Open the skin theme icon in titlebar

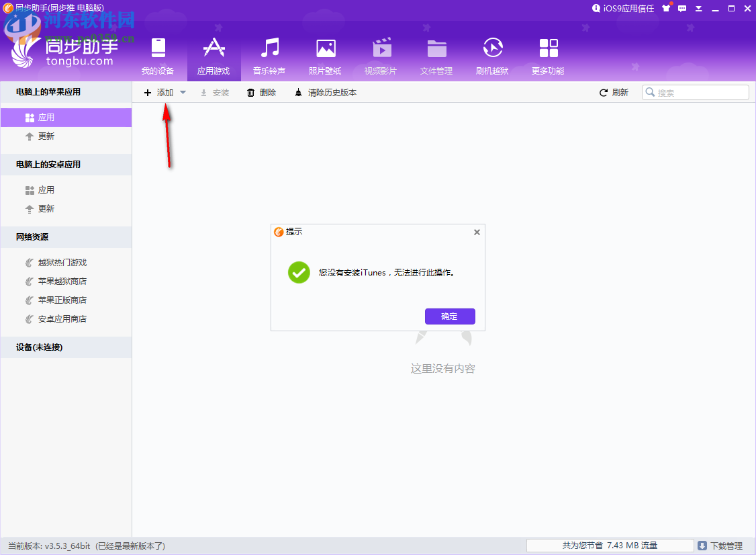(x=666, y=8)
